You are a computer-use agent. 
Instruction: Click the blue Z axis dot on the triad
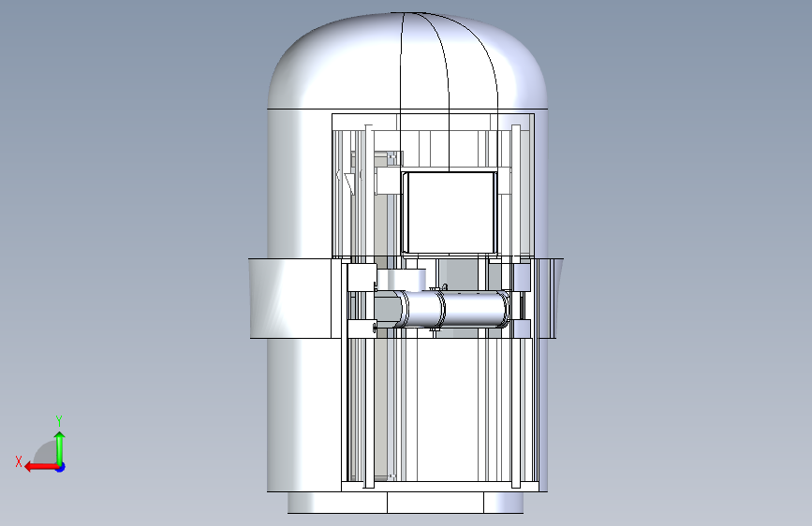[61, 467]
